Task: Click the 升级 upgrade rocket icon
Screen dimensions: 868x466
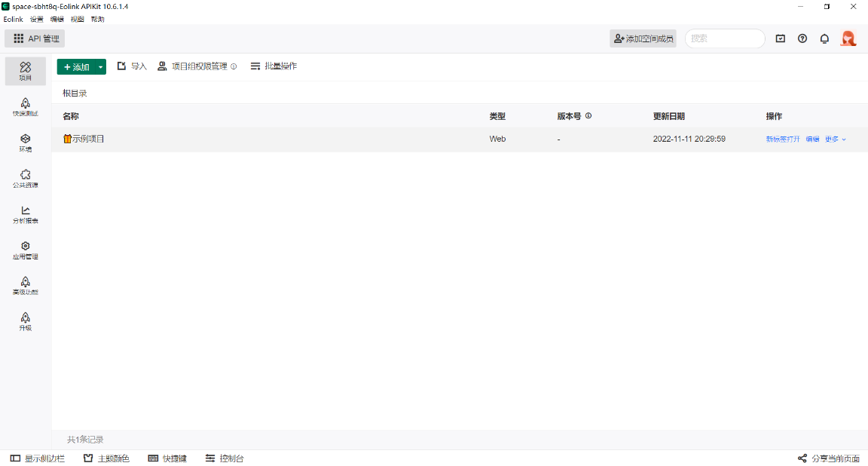Action: [26, 317]
